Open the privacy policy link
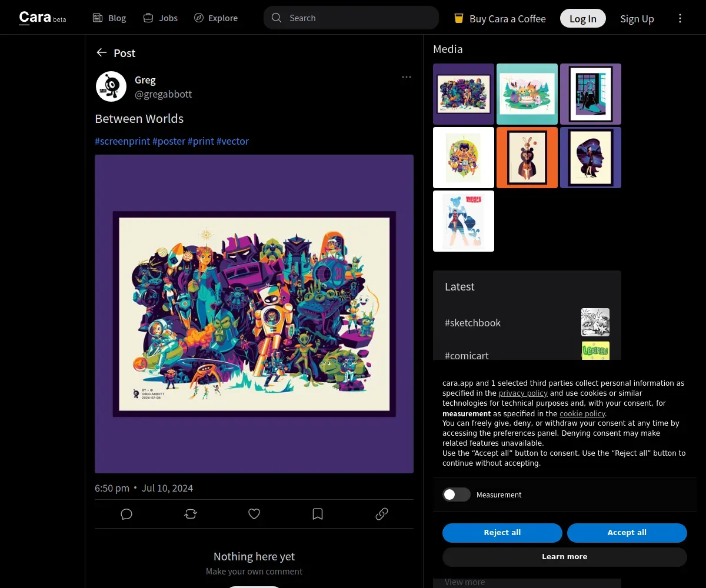Screen dimensions: 706x588 click(523, 393)
